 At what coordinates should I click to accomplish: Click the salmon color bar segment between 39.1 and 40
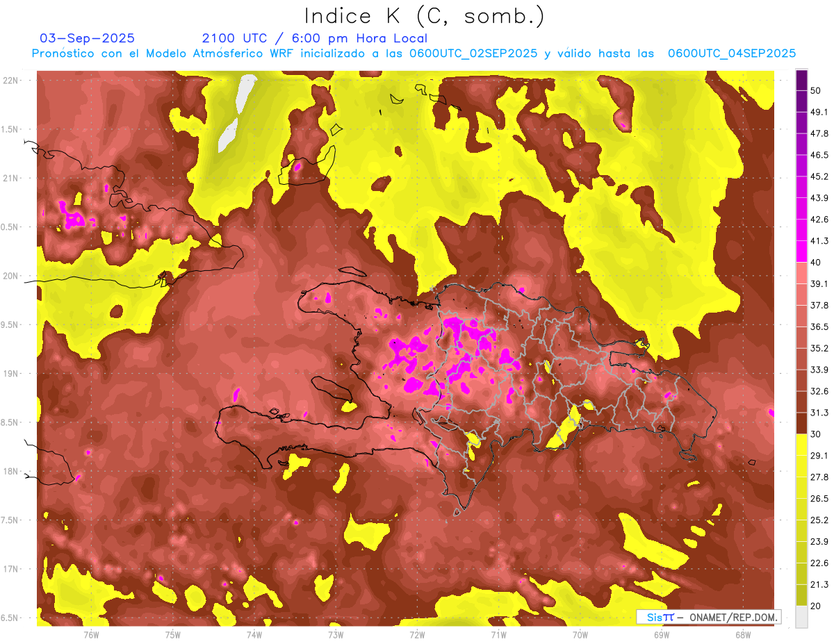click(x=801, y=273)
